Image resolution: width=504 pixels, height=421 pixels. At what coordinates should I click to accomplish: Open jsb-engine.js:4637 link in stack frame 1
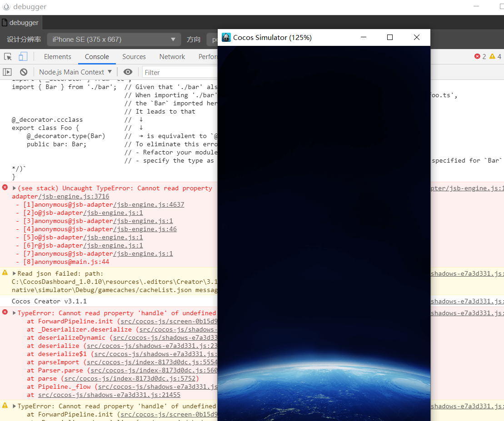[149, 204]
